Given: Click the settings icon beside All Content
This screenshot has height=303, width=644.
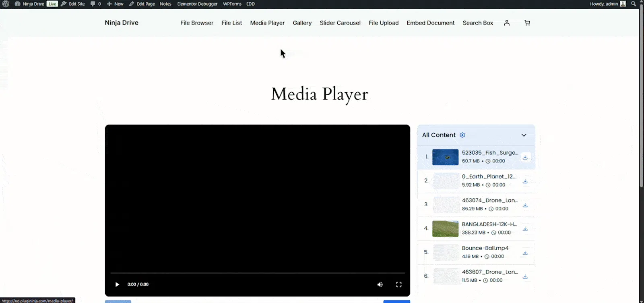Looking at the screenshot, I should pos(462,135).
